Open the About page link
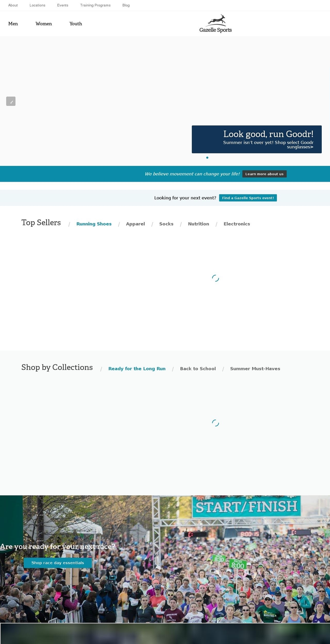 point(13,5)
